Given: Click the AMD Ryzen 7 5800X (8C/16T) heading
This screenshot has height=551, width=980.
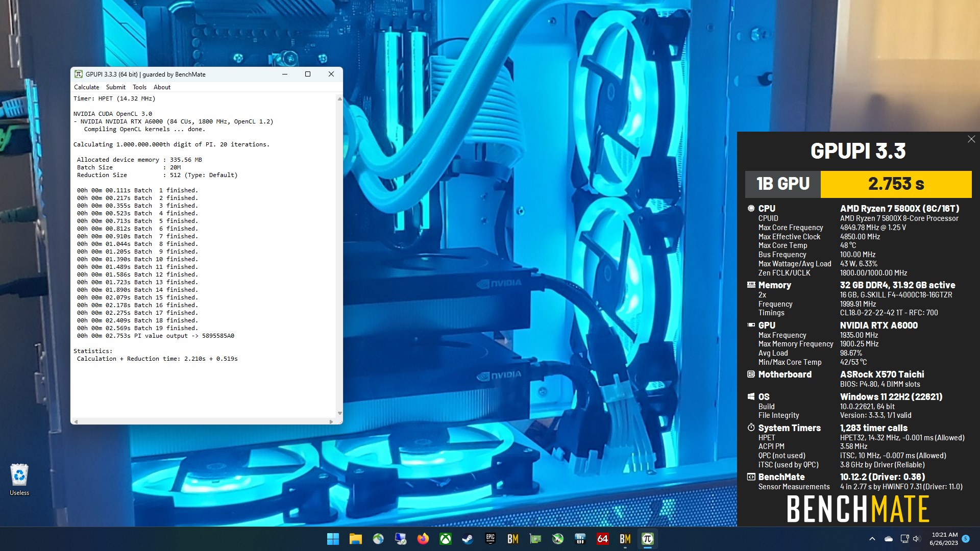Looking at the screenshot, I should click(x=899, y=208).
